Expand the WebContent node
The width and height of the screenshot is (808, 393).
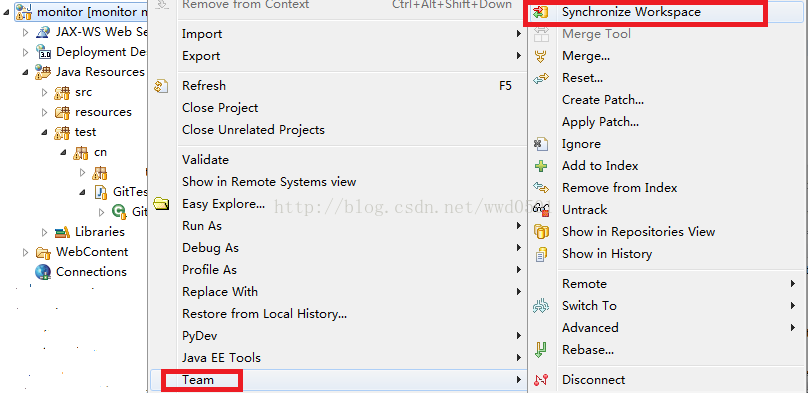(26, 252)
